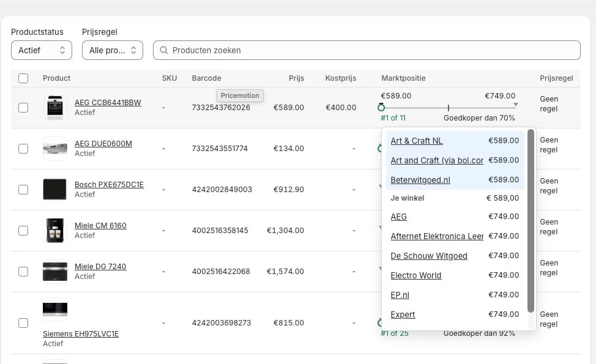This screenshot has width=596, height=364.
Task: Click barcode 7332543551774
Action: [x=220, y=149]
